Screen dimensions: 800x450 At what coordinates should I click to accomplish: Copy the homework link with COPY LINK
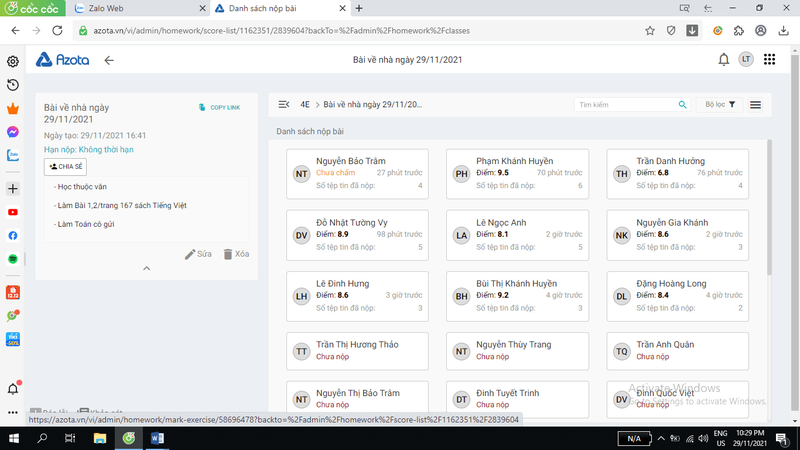[219, 108]
